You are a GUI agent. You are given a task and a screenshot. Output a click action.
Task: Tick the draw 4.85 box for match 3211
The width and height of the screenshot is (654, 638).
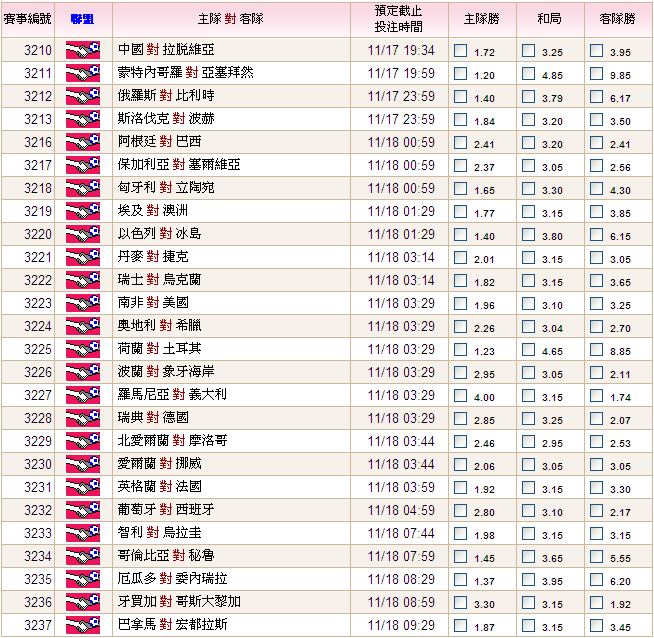(x=528, y=73)
